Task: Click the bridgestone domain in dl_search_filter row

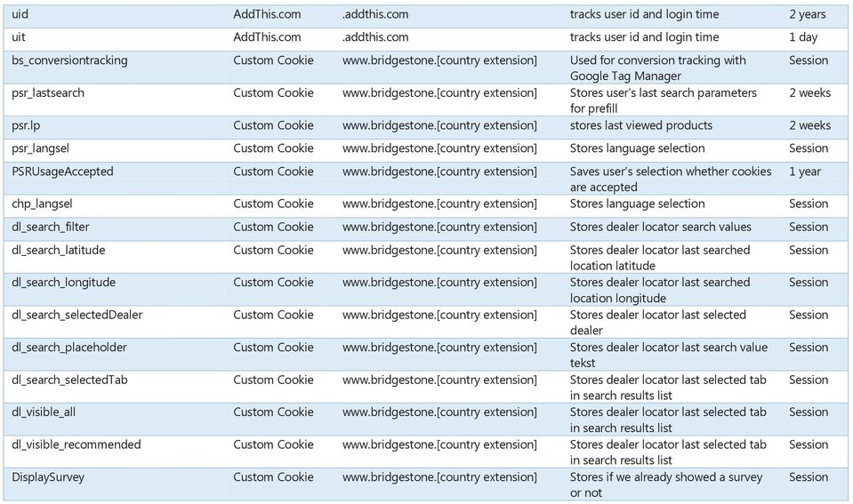Action: tap(439, 228)
